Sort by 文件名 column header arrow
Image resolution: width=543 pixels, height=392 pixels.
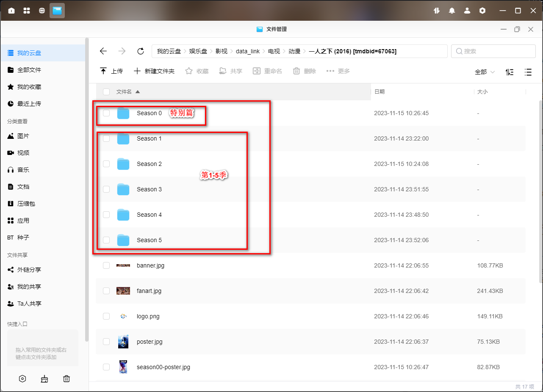137,92
